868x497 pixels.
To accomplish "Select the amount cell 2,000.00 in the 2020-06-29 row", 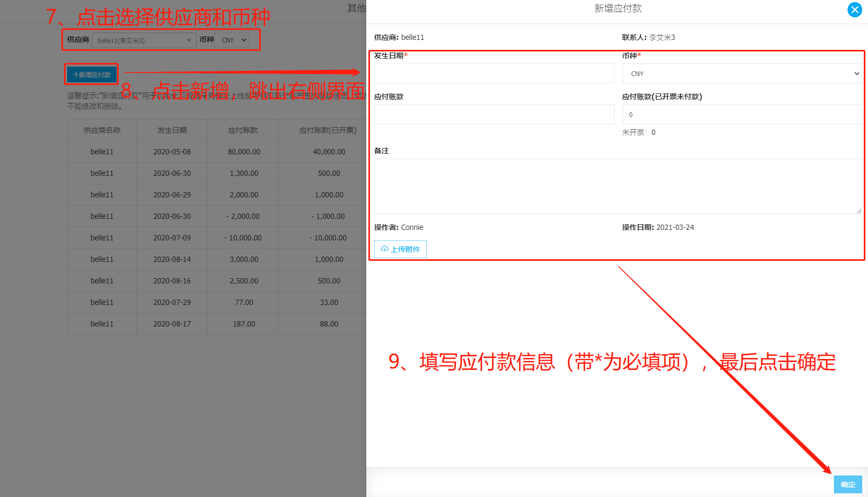I will 244,195.
